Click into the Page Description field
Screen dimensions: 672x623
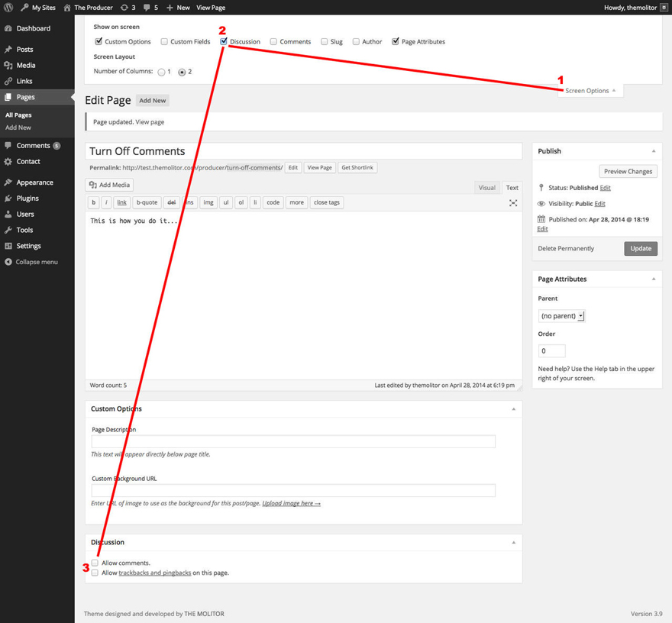(293, 442)
